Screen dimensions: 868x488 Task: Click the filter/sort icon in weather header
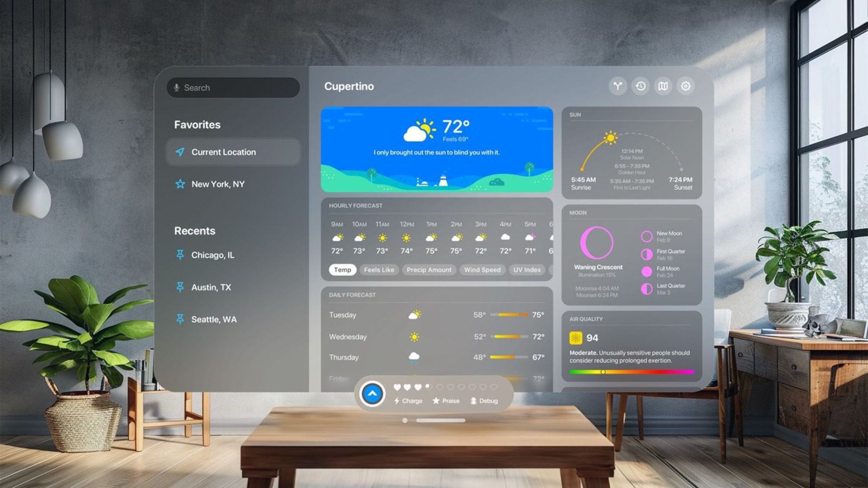[x=618, y=86]
